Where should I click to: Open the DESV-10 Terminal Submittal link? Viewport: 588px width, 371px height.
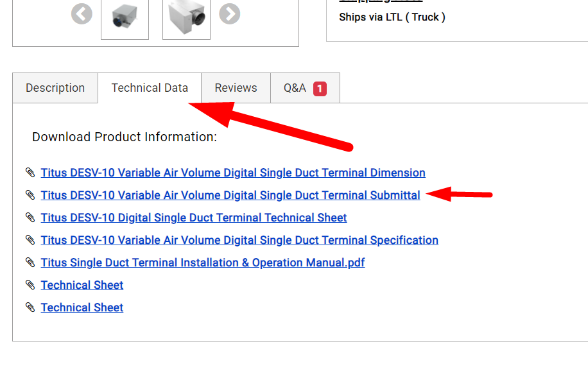click(x=230, y=195)
